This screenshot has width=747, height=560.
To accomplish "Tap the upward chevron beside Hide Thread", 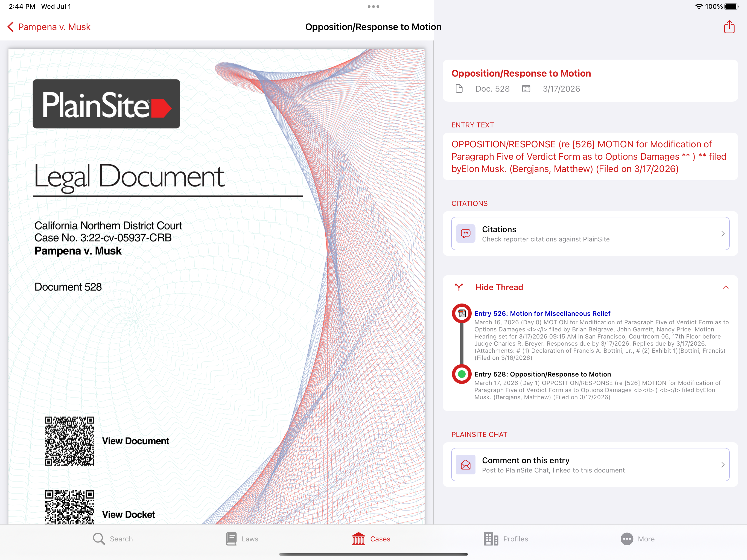I will [725, 287].
